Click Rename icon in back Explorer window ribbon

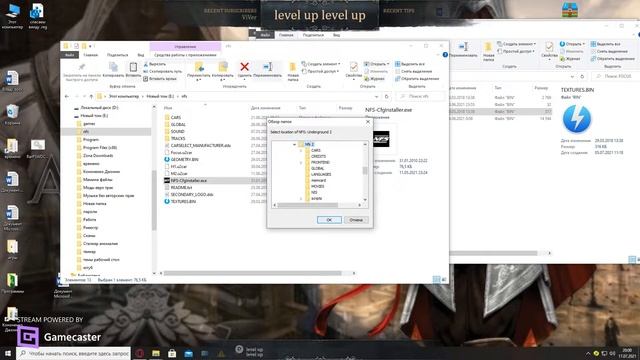tap(463, 47)
